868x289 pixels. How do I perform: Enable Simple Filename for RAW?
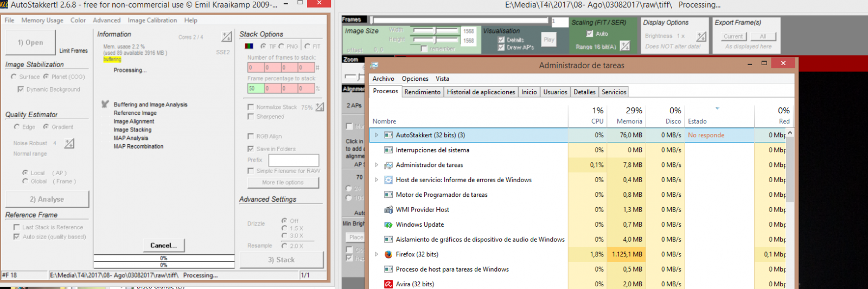tap(251, 171)
